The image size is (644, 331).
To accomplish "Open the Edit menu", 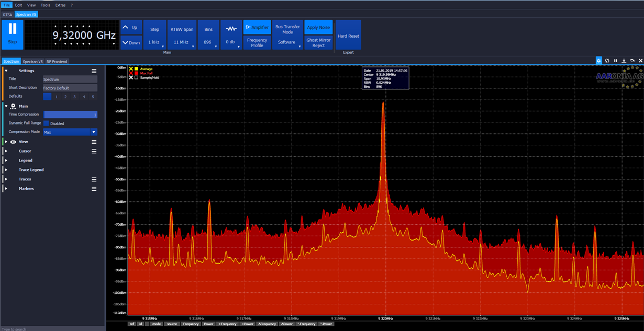I will [x=18, y=5].
